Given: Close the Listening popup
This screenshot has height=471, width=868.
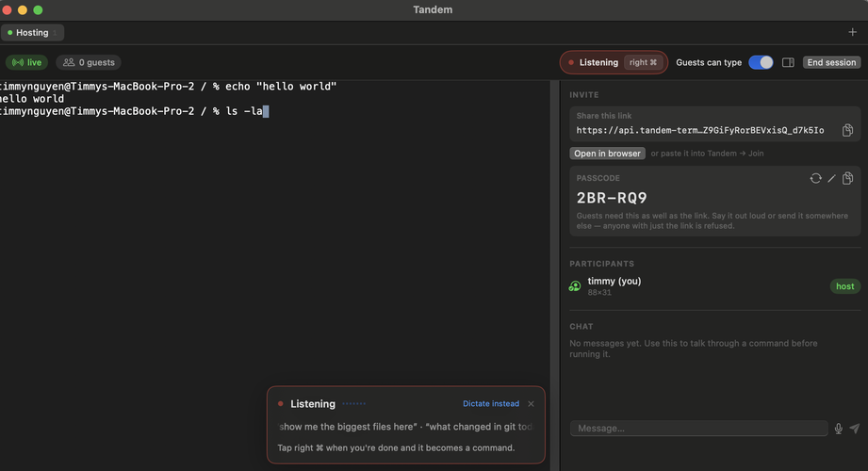Looking at the screenshot, I should pyautogui.click(x=531, y=404).
